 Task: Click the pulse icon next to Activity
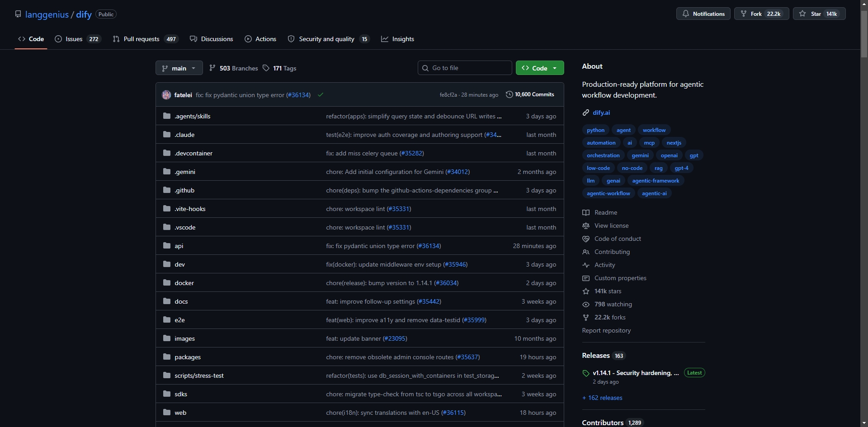(x=586, y=265)
